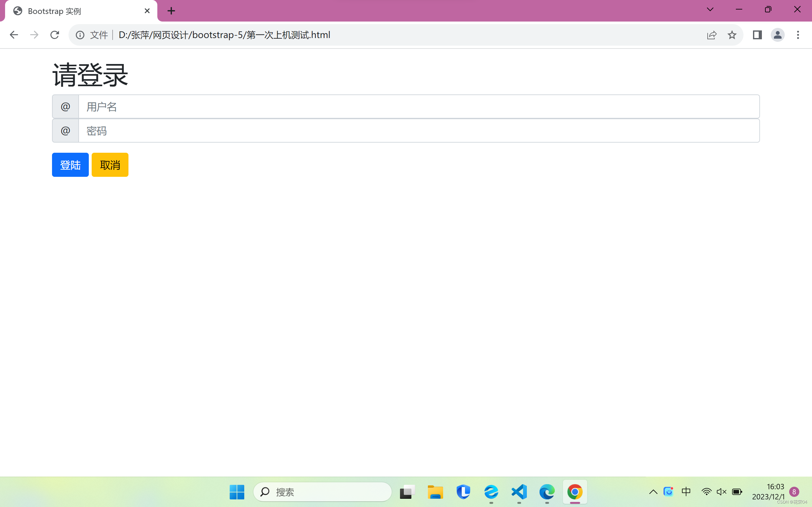
Task: Open Chrome three-dot menu
Action: (798, 35)
